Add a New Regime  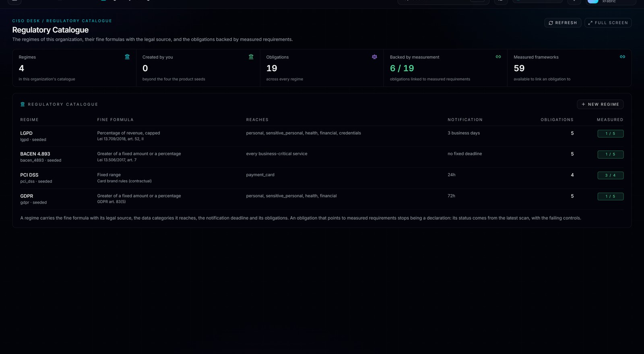pos(600,104)
